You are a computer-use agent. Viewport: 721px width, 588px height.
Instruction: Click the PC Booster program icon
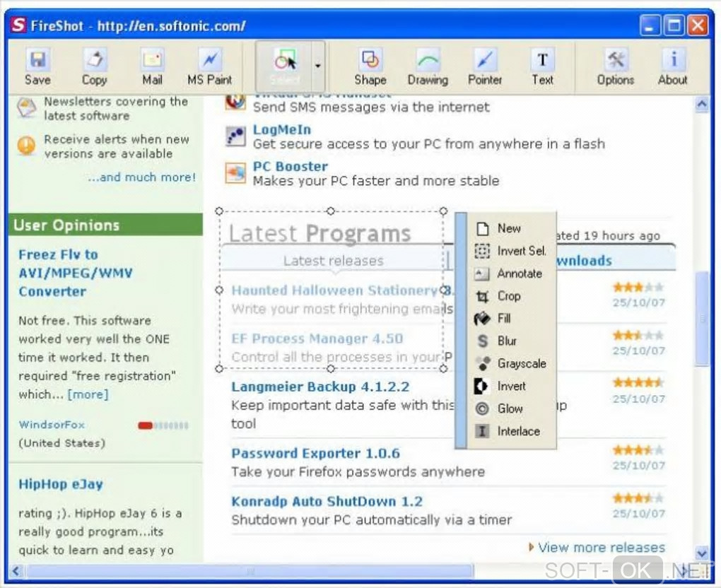pyautogui.click(x=235, y=173)
